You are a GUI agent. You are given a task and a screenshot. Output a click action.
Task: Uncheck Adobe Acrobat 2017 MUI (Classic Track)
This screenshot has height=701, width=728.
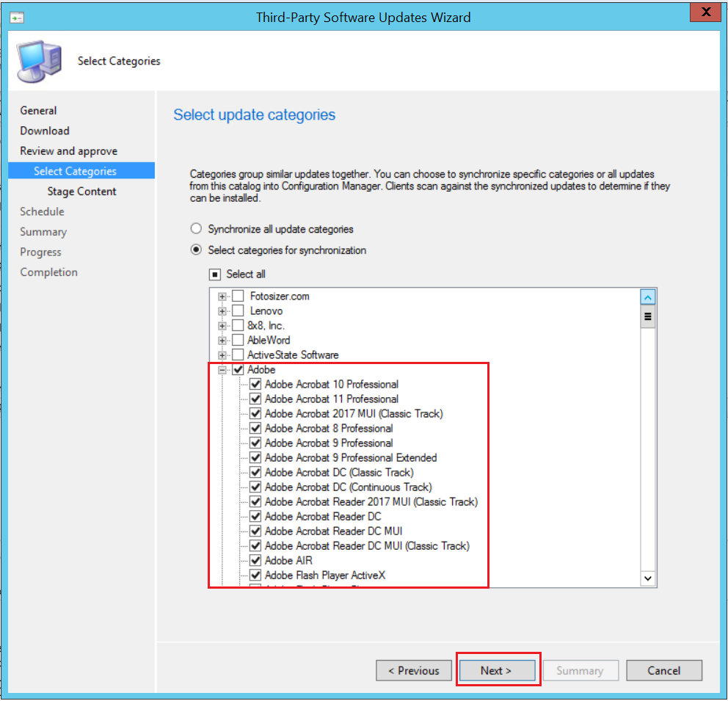255,414
